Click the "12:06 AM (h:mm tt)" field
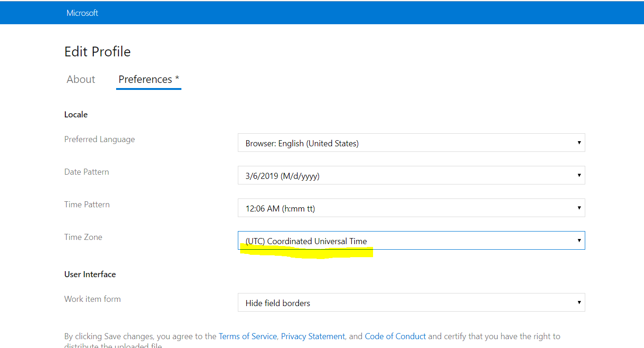The height and width of the screenshot is (348, 644). pyautogui.click(x=280, y=208)
